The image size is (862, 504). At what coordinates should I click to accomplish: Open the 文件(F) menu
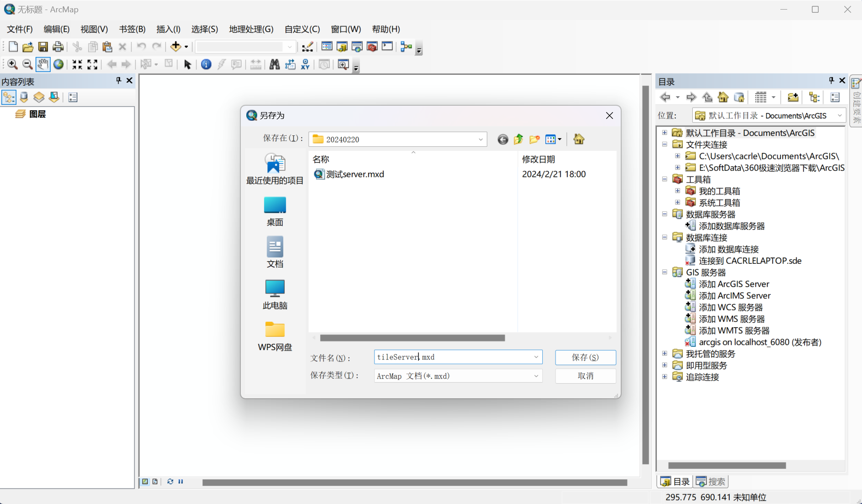[x=20, y=29]
